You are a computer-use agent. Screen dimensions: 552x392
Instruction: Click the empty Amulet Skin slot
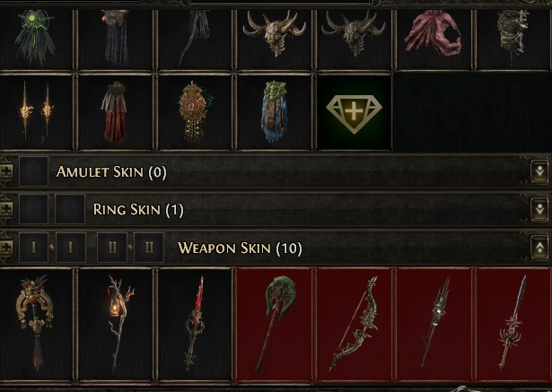coord(34,171)
